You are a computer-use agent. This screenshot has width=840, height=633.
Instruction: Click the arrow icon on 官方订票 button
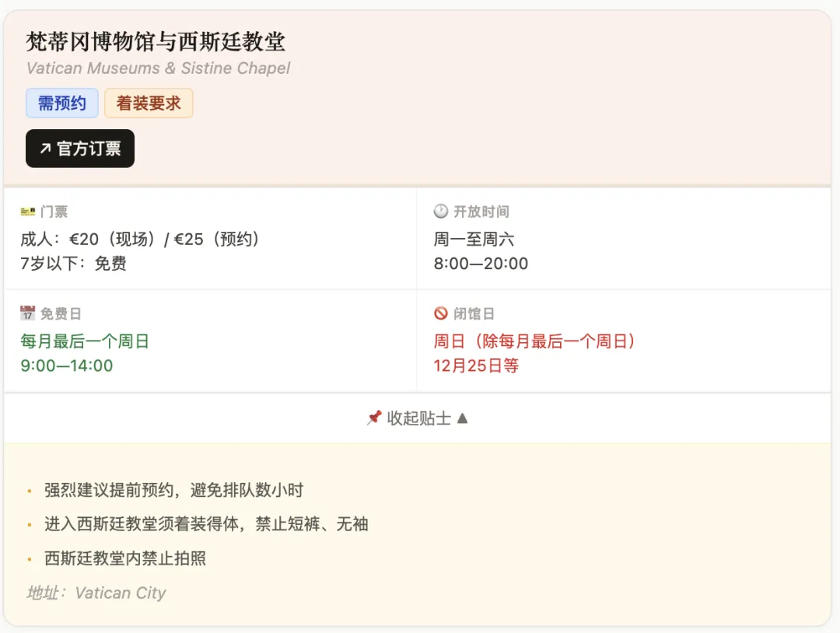pos(45,149)
